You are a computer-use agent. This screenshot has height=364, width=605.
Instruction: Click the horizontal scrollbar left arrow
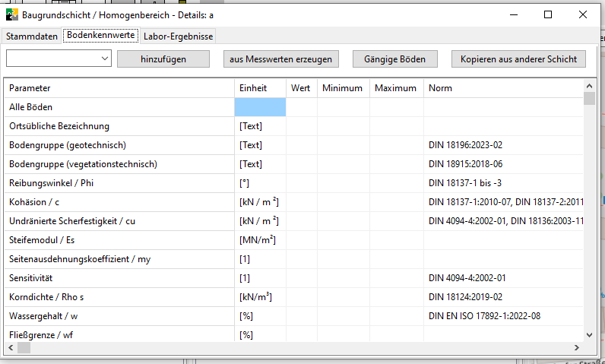(x=11, y=347)
